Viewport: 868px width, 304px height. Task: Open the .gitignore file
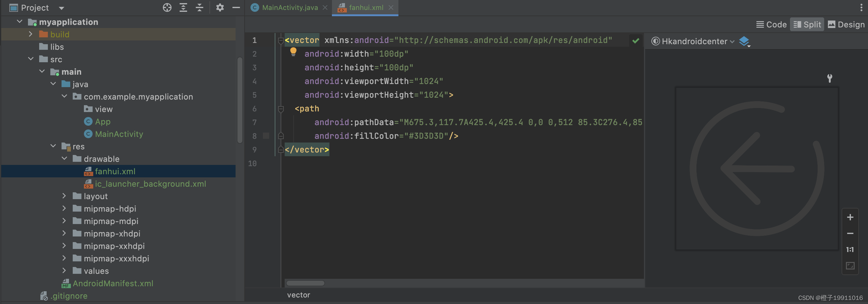pyautogui.click(x=69, y=296)
